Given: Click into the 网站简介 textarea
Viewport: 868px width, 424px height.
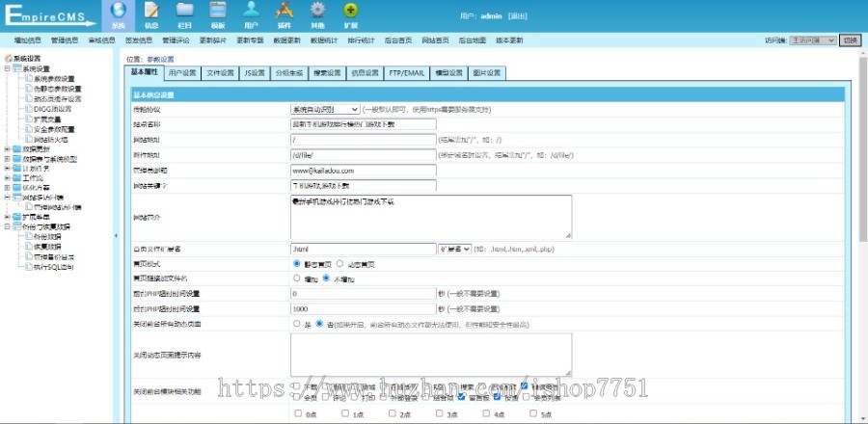Looking at the screenshot, I should pos(431,217).
